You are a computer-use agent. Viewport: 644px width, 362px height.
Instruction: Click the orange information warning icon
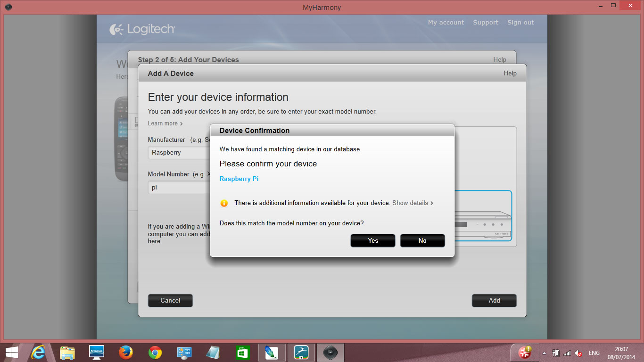[x=224, y=203]
